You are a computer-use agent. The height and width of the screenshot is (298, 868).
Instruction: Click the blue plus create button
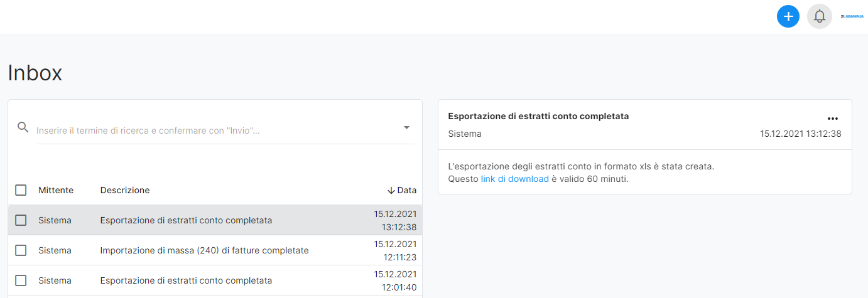coord(788,16)
